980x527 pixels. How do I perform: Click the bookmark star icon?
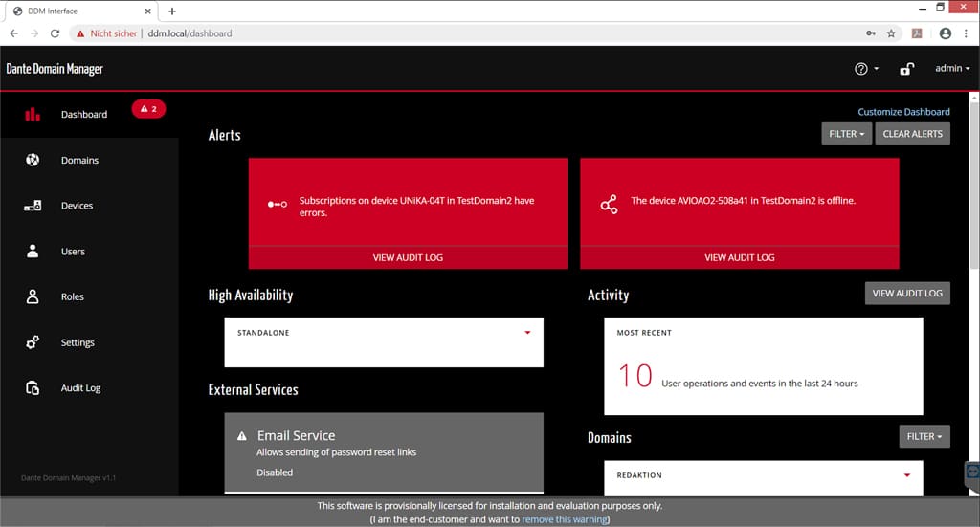point(891,33)
